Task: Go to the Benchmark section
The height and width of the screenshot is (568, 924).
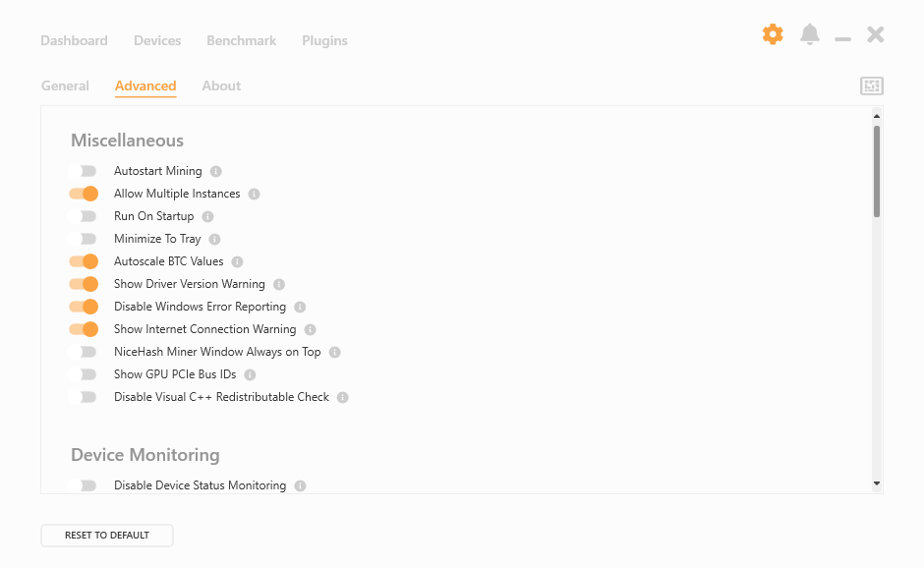Action: click(x=241, y=40)
